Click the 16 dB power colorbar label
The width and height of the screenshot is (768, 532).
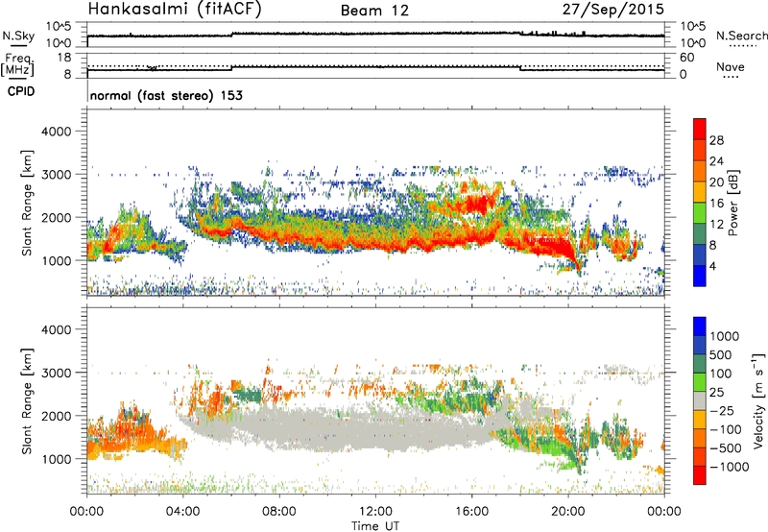pyautogui.click(x=716, y=204)
